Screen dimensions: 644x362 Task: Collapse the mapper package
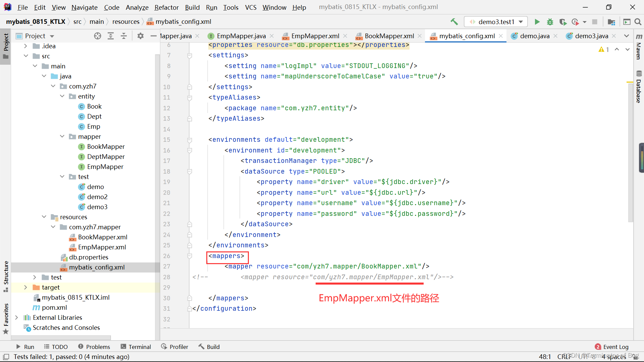pyautogui.click(x=62, y=136)
